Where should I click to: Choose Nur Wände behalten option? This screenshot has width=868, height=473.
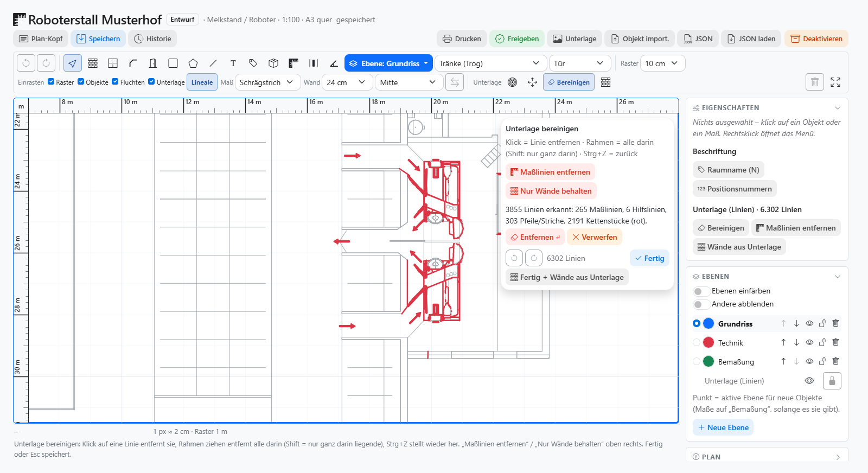551,191
